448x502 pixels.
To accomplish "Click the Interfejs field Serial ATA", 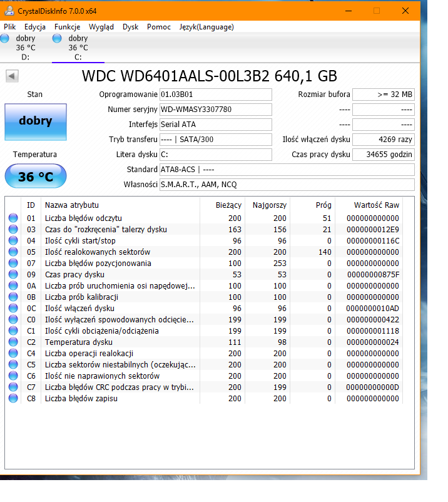I will pos(216,125).
